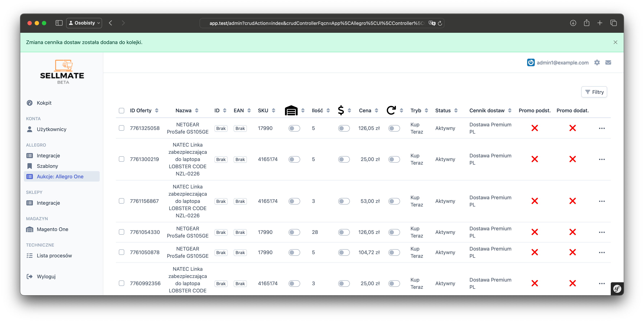Click the Safari share icon
644x322 pixels.
click(x=587, y=23)
